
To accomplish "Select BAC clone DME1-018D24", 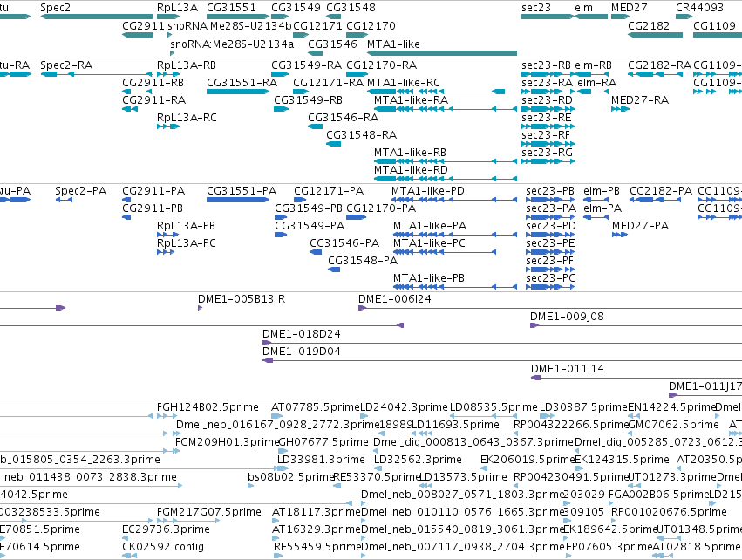I will [502, 343].
